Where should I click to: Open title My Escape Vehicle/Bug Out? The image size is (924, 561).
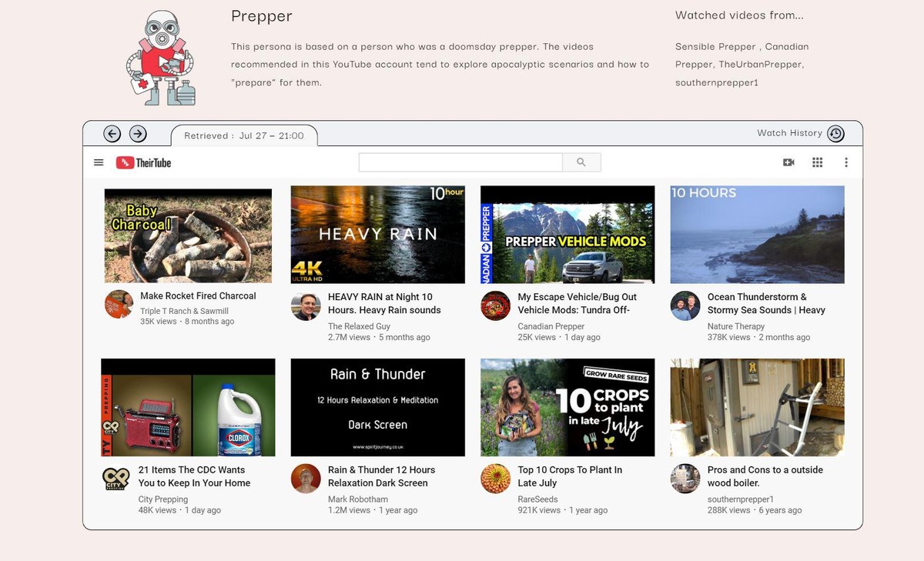(x=577, y=303)
